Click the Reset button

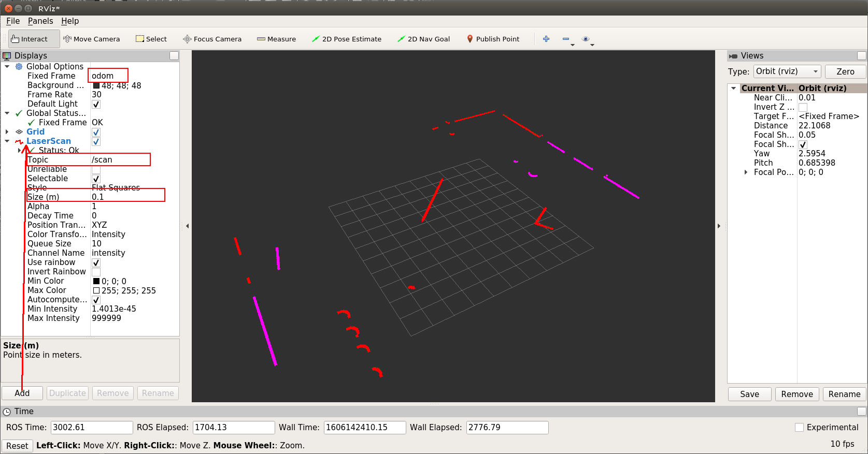(x=17, y=446)
